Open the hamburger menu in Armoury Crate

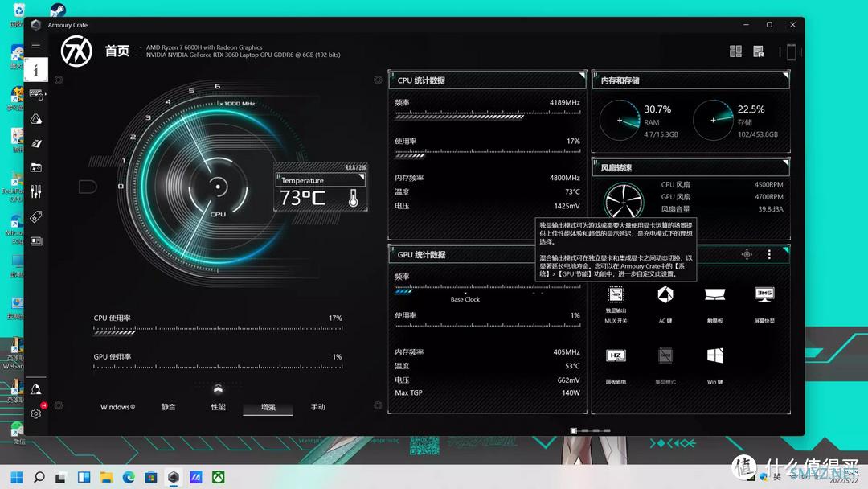tap(36, 45)
